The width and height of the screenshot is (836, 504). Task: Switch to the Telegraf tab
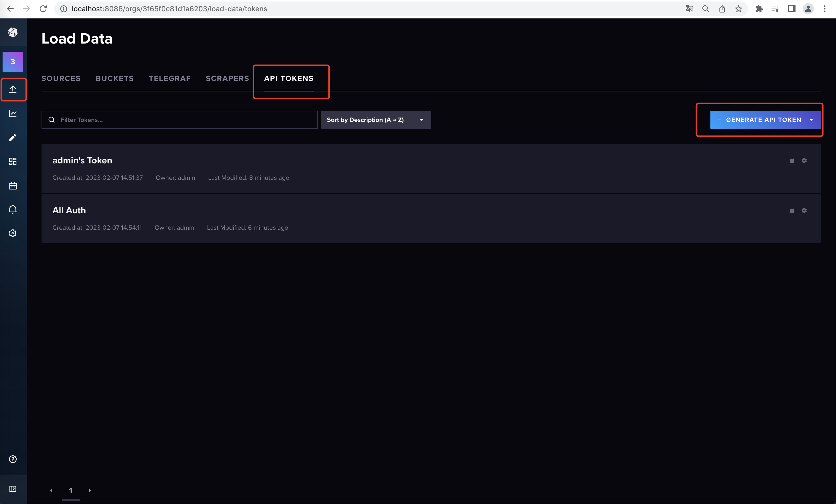click(170, 78)
